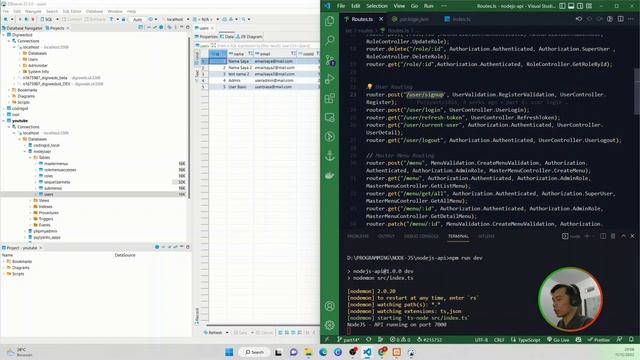Open the Manage gear in VS Code

[330, 325]
